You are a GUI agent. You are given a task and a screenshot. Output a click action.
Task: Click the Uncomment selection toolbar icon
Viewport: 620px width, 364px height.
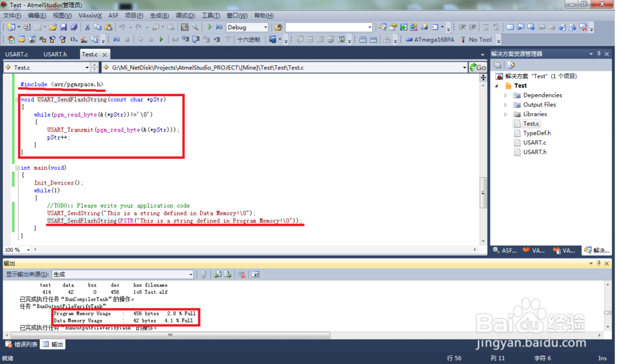(x=496, y=27)
